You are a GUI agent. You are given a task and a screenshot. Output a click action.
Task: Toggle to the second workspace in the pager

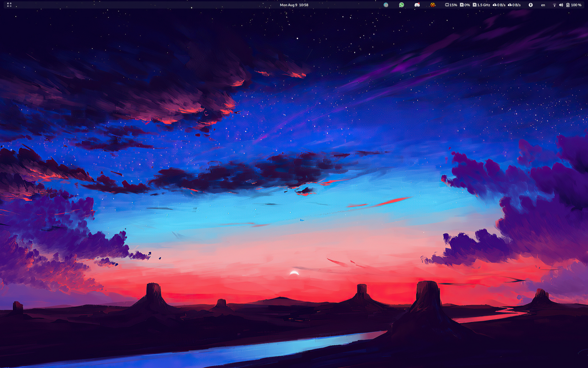pyautogui.click(x=11, y=3)
